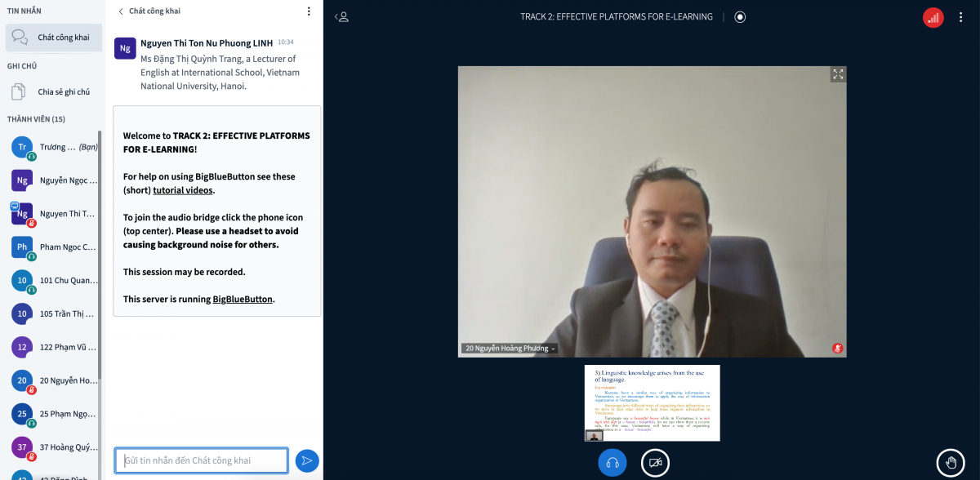Send the chat message
The image size is (980, 480).
pyautogui.click(x=307, y=460)
